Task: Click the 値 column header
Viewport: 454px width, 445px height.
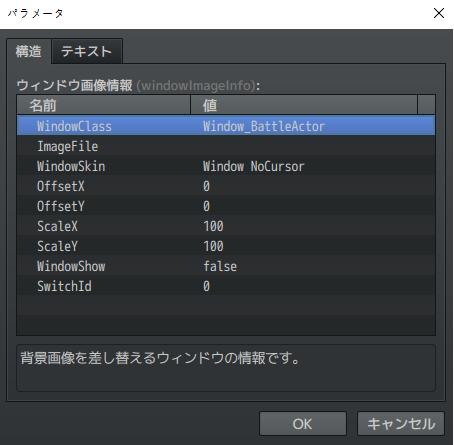Action: click(304, 105)
